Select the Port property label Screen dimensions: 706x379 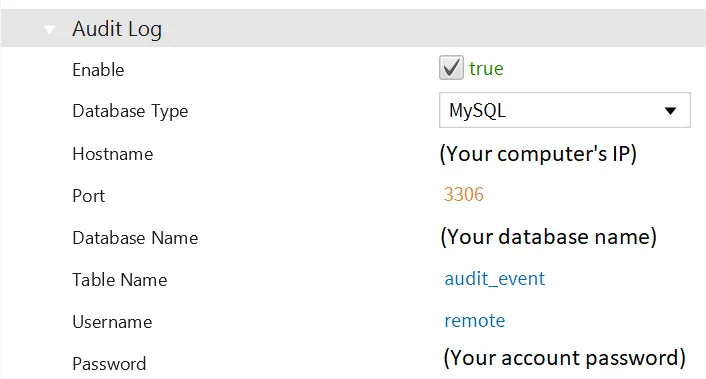tap(89, 196)
